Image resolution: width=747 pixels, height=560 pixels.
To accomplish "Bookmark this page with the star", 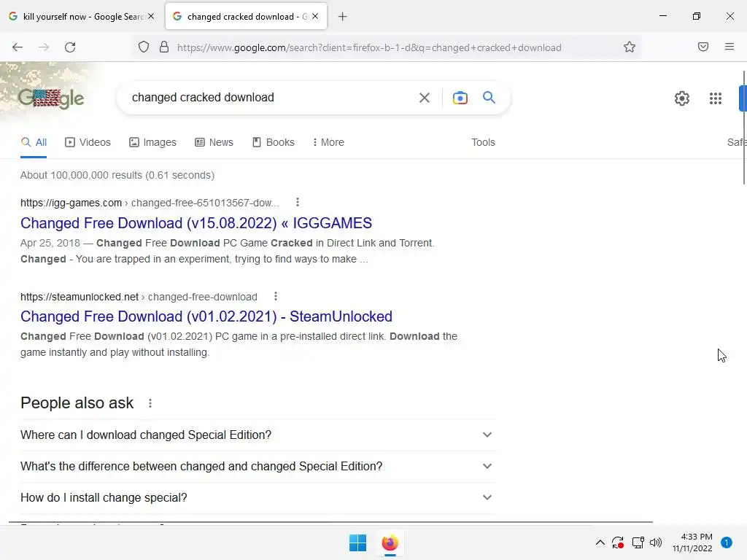I will click(630, 47).
